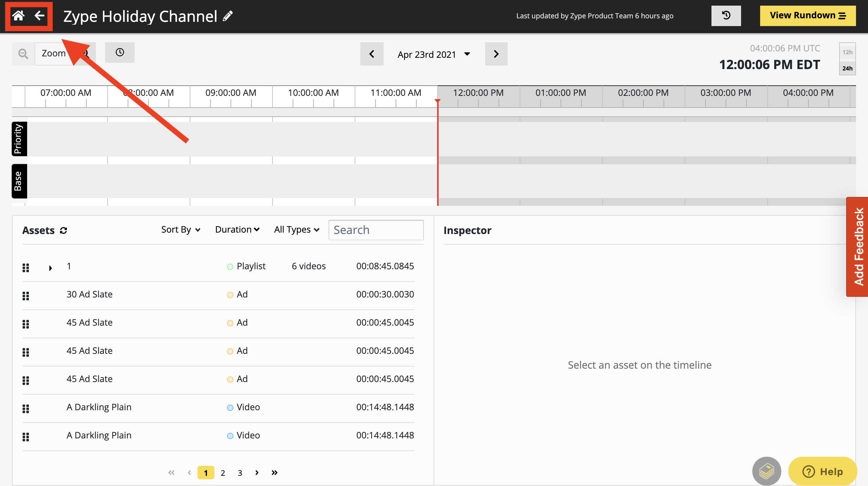Select the Base track label
868x486 pixels.
pyautogui.click(x=19, y=181)
